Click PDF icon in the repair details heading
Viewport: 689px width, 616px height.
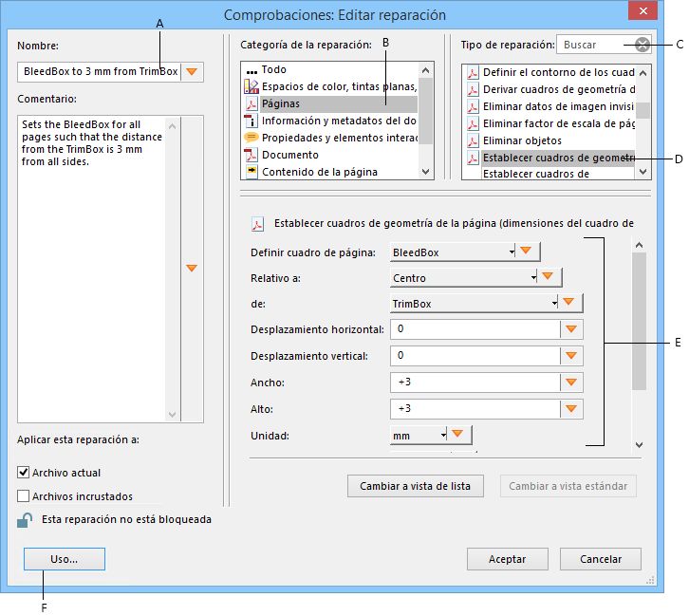click(x=257, y=224)
